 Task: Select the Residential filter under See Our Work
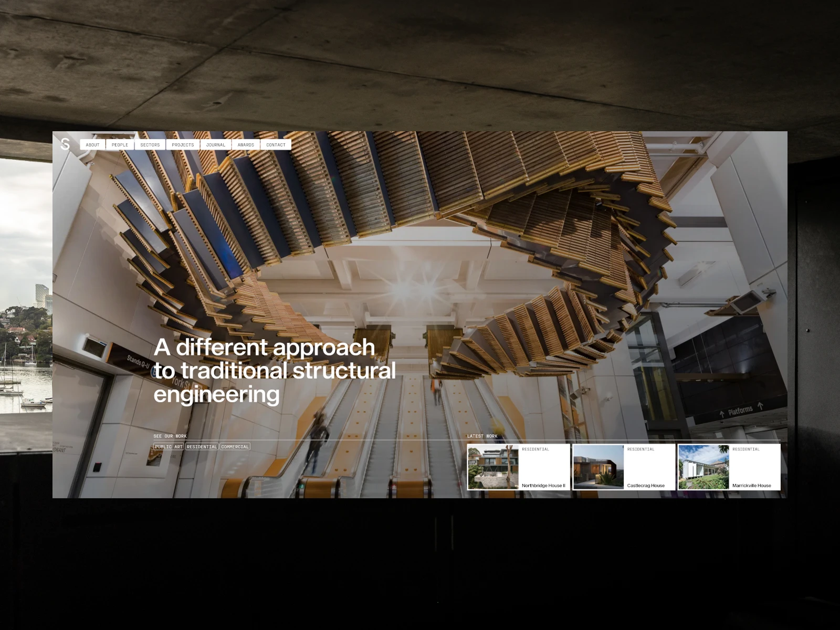pyautogui.click(x=202, y=447)
